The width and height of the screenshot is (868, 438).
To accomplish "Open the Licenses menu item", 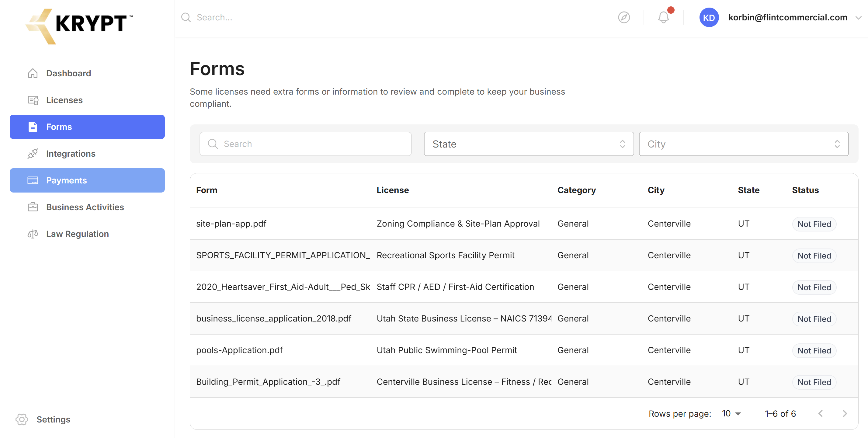I will [x=87, y=100].
